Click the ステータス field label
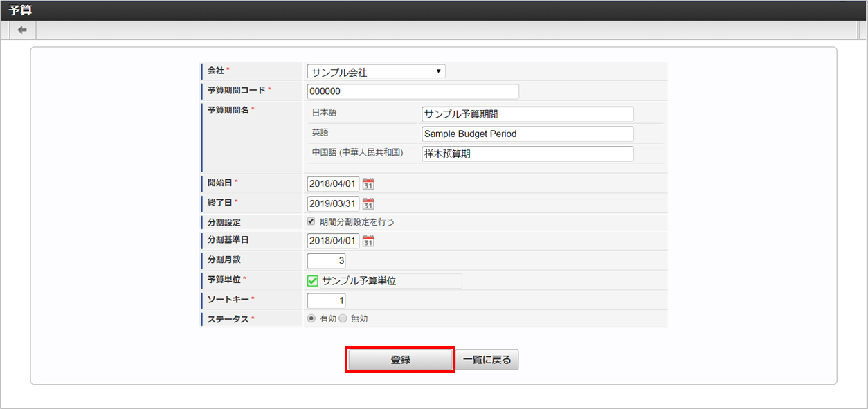Image resolution: width=868 pixels, height=409 pixels. [x=228, y=319]
